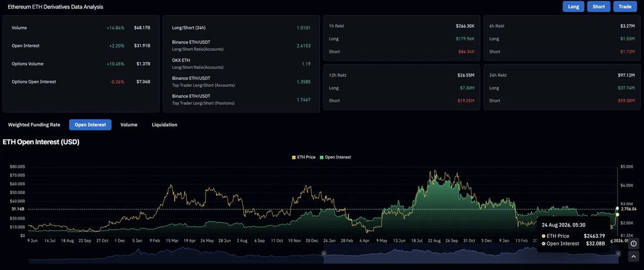Screen dimensions: 644x270
Task: Click the left handle of range slider
Action: (x=324, y=254)
